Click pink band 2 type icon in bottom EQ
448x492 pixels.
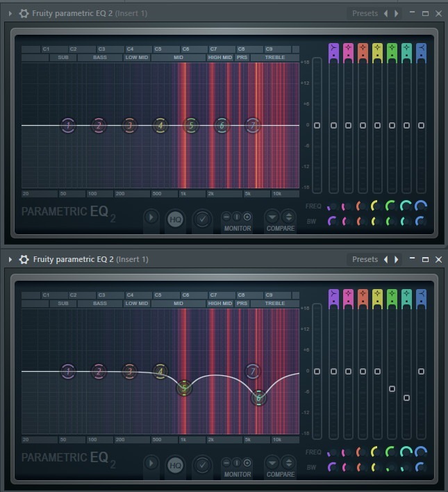[348, 294]
